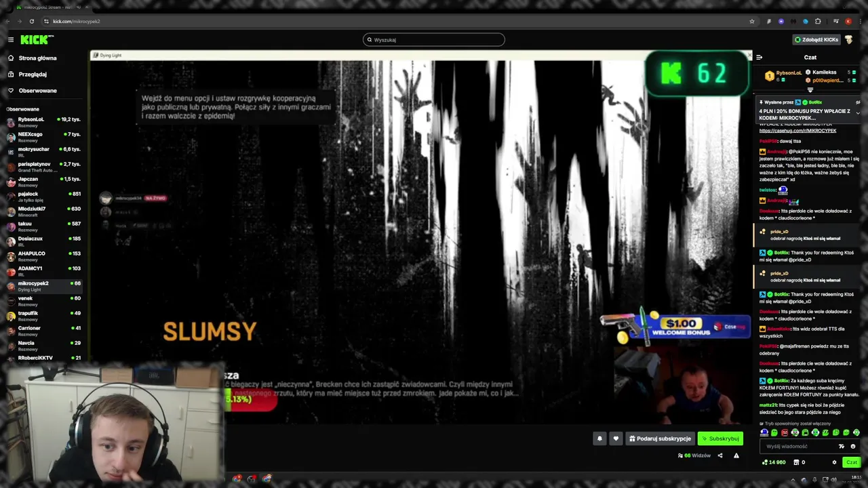Open chat settings gear

(834, 462)
